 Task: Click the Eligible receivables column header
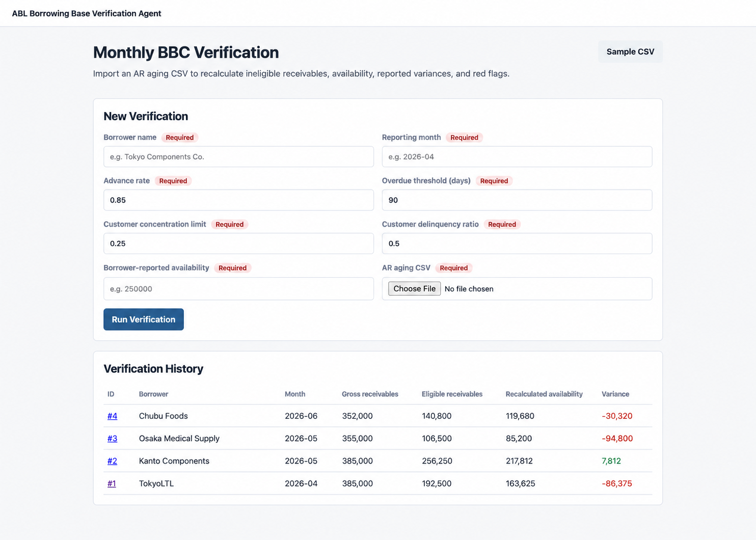[x=452, y=394]
